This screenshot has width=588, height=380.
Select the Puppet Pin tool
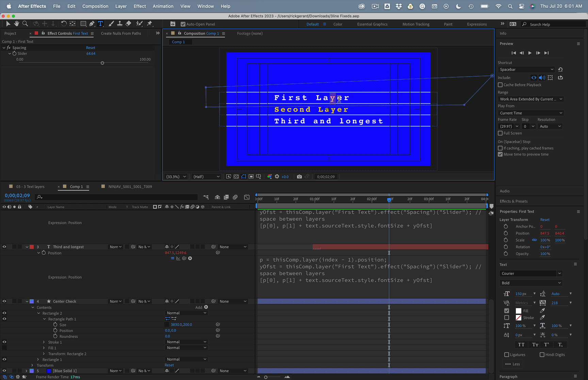point(150,23)
